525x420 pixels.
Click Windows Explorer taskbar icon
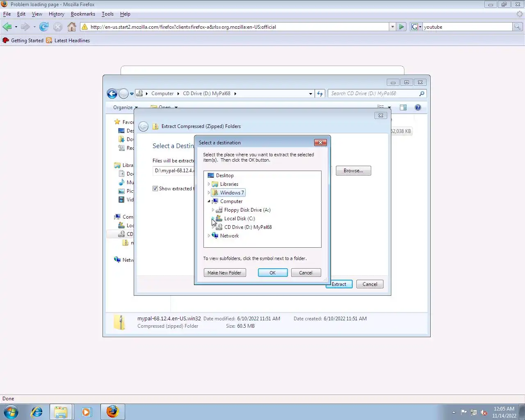pos(61,412)
